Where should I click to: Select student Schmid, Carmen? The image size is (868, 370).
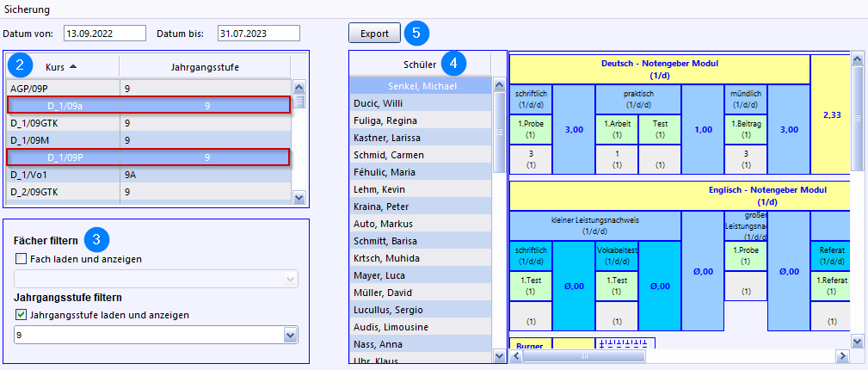pyautogui.click(x=420, y=155)
